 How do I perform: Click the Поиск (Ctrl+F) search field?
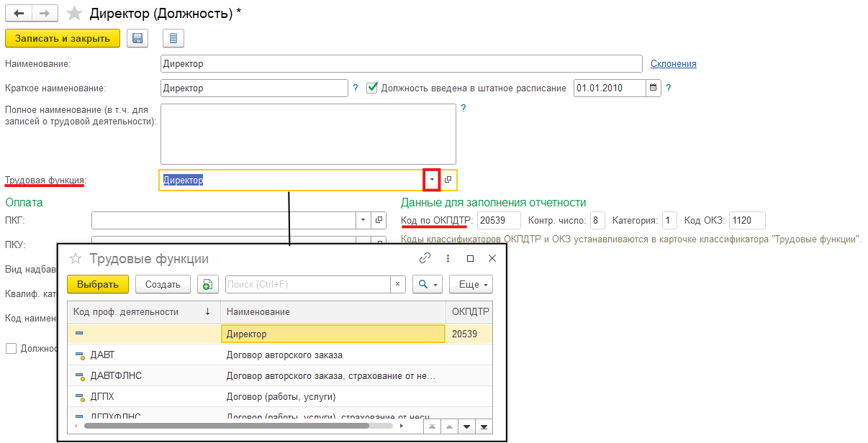(308, 284)
